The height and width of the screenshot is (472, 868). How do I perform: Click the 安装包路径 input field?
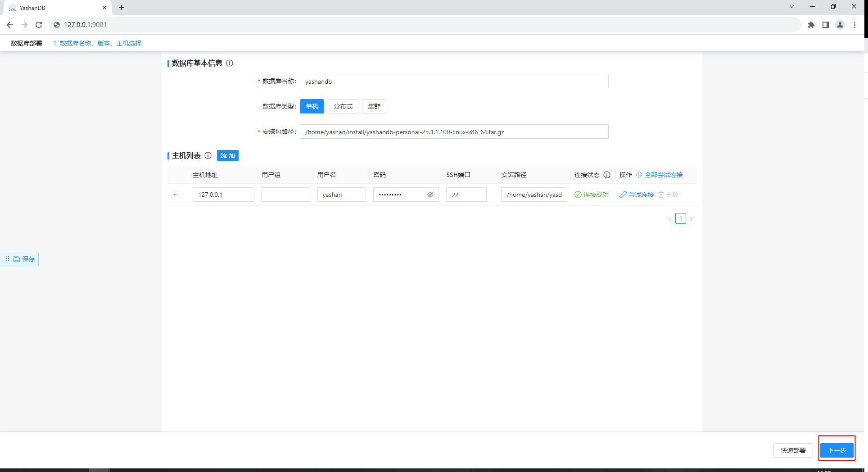(454, 132)
